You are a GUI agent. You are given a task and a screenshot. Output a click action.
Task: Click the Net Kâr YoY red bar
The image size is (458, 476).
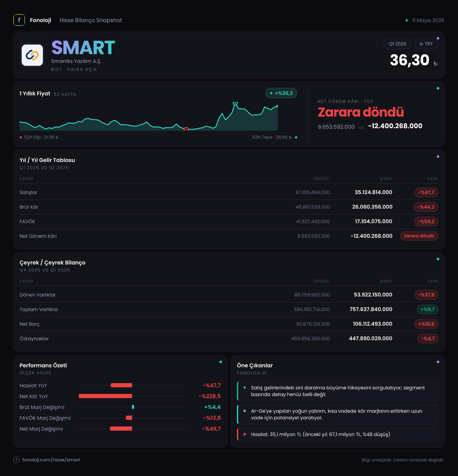pyautogui.click(x=105, y=396)
